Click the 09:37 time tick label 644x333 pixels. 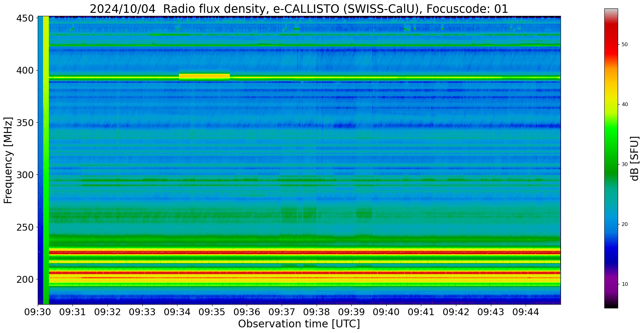282,312
